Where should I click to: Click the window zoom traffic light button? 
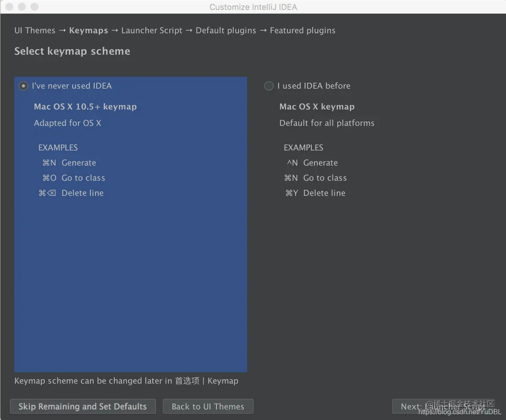click(x=35, y=7)
